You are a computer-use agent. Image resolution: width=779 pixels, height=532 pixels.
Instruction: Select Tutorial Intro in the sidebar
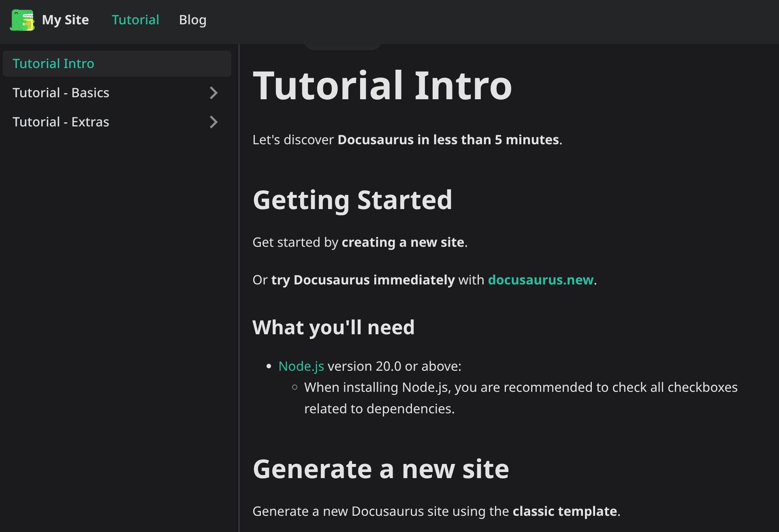point(53,64)
